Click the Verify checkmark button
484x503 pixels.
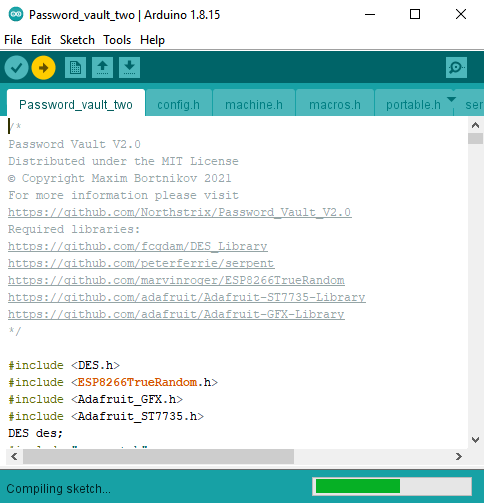tap(16, 68)
